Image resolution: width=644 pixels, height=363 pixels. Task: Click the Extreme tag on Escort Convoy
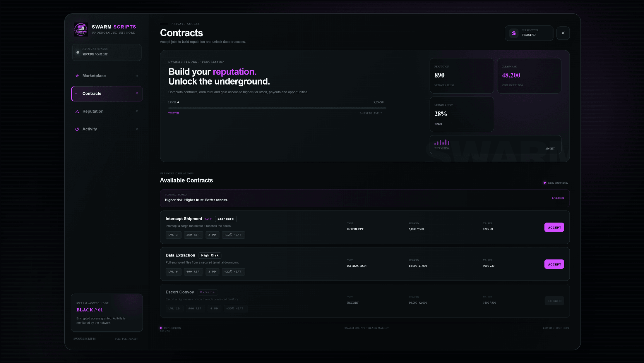[x=208, y=292]
